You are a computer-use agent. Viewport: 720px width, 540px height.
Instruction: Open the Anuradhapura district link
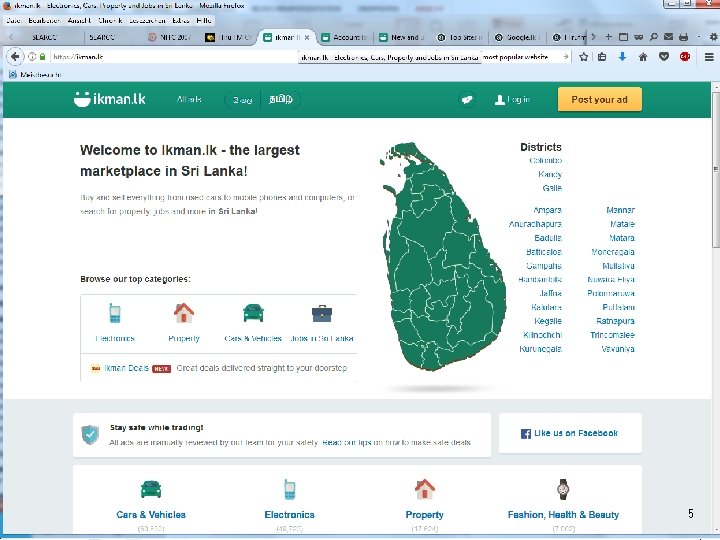(x=535, y=224)
